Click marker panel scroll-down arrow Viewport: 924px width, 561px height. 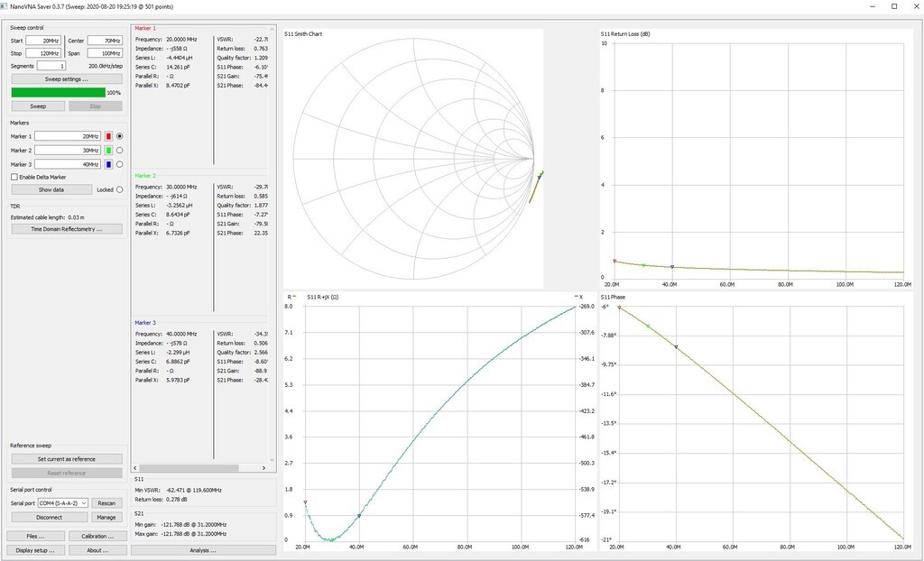(x=272, y=460)
